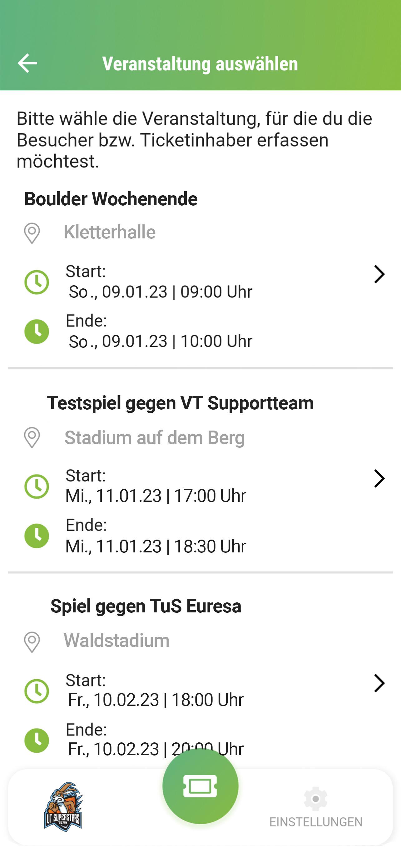The image size is (401, 868).
Task: Tap start clock icon for Boulder Wochenende
Action: 37,282
